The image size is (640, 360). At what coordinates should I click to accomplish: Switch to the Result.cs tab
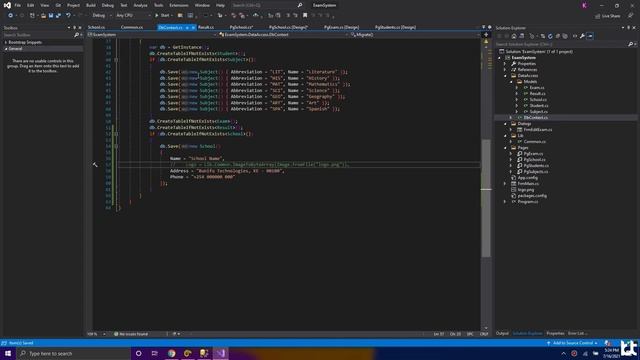point(206,27)
